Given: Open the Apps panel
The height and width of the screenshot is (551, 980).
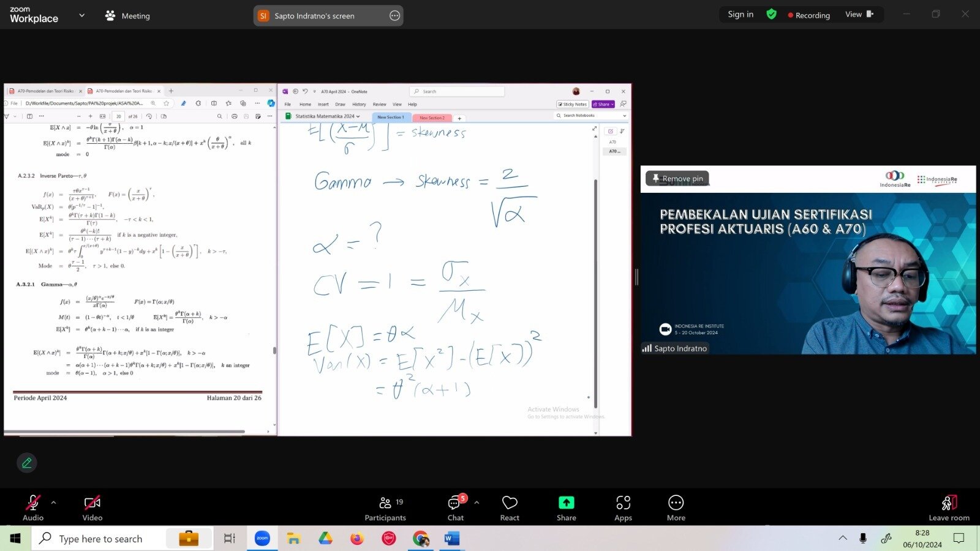Looking at the screenshot, I should coord(623,508).
